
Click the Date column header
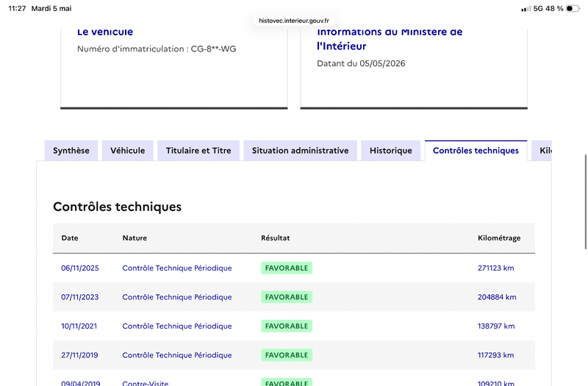point(70,237)
